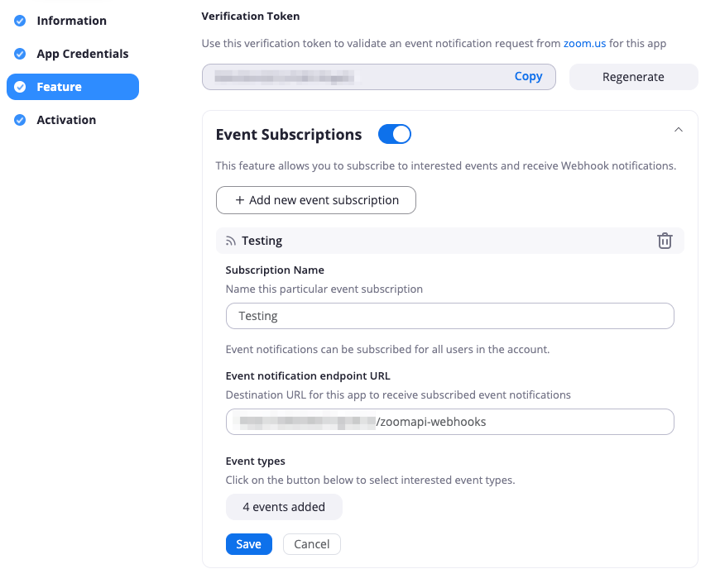The image size is (720, 588).
Task: Delete the Testing subscription with trash icon
Action: pos(665,241)
